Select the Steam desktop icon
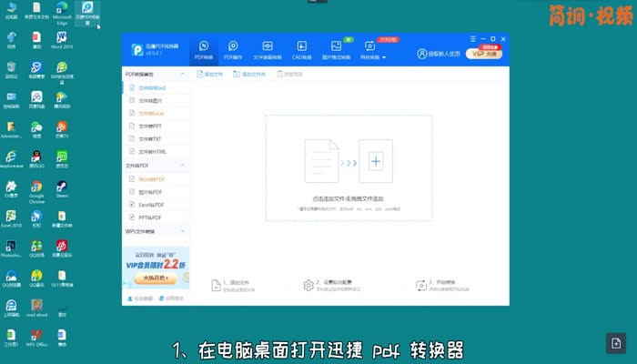This screenshot has height=364, width=637. 62,189
